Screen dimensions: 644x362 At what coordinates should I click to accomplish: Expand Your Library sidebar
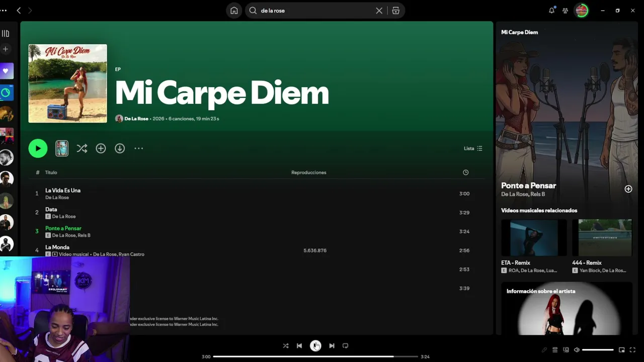pyautogui.click(x=6, y=34)
